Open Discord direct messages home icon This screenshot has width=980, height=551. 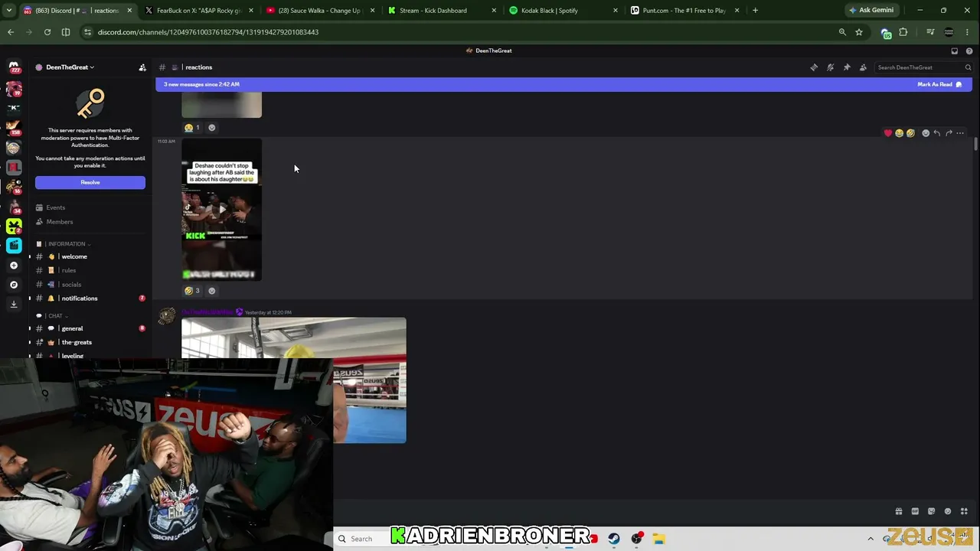pyautogui.click(x=14, y=67)
